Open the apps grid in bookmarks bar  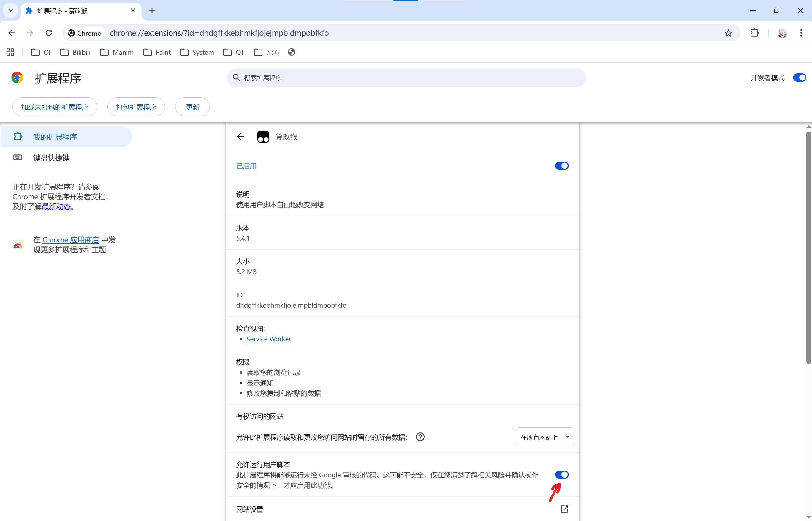10,52
